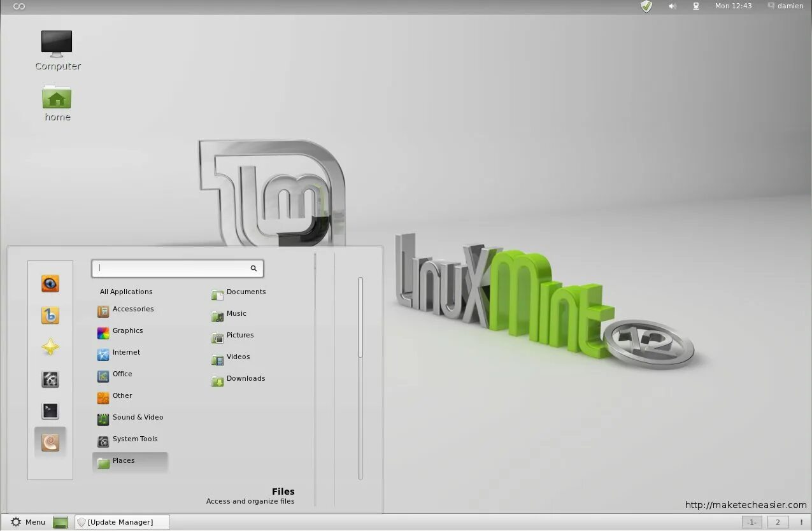Open the Documents place
Image resolution: width=812 pixels, height=531 pixels.
point(239,293)
